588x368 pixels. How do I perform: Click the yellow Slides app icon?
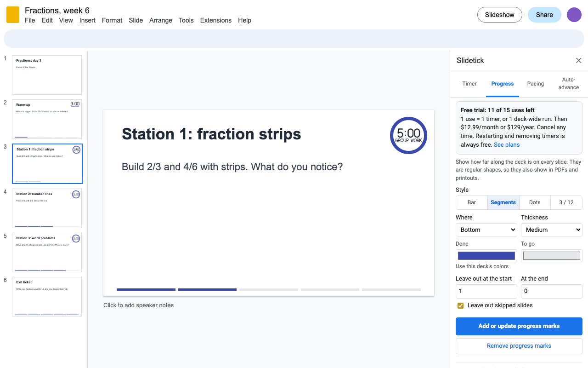click(13, 15)
